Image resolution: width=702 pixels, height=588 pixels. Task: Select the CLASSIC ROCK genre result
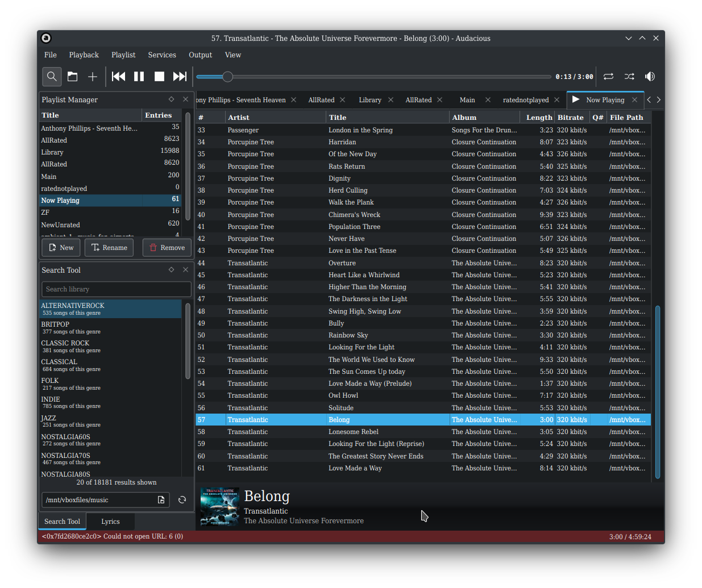[110, 347]
